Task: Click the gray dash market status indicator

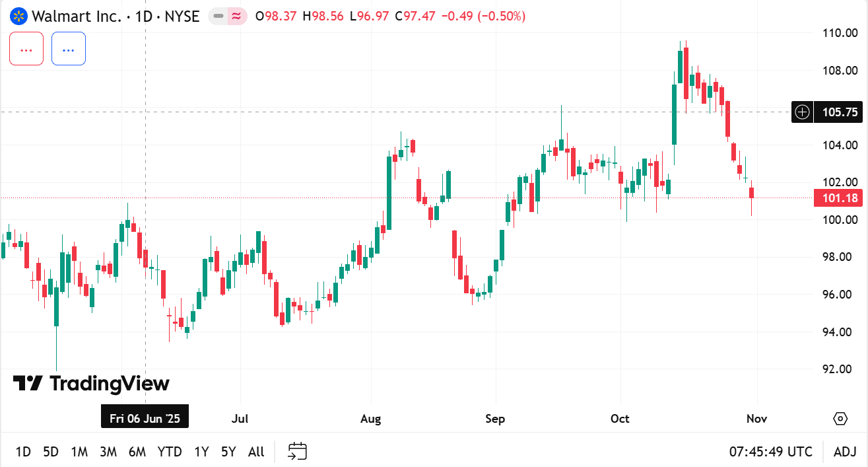Action: point(218,17)
